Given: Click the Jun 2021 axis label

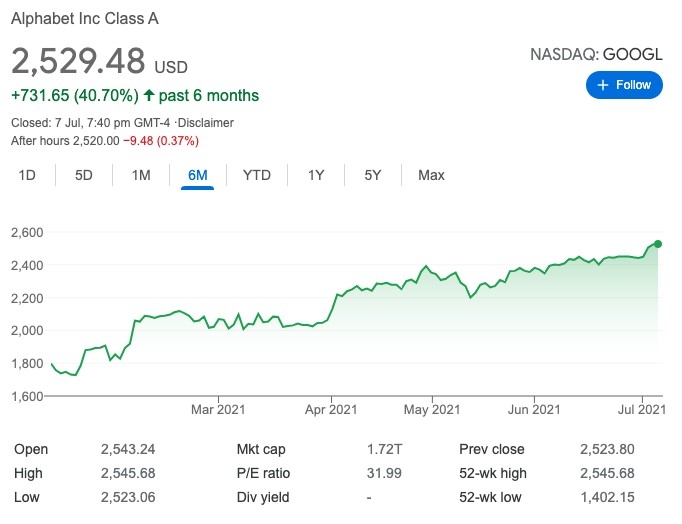Looking at the screenshot, I should tap(534, 410).
